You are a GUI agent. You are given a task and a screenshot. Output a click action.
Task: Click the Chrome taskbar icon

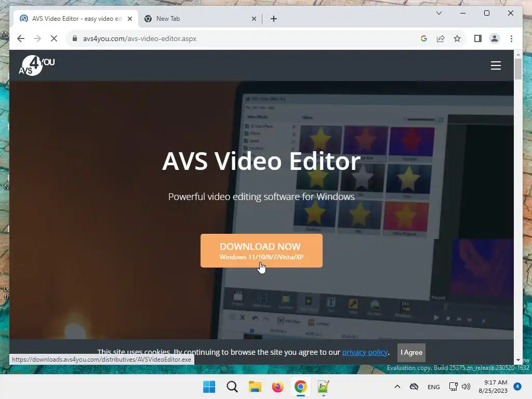(x=300, y=387)
